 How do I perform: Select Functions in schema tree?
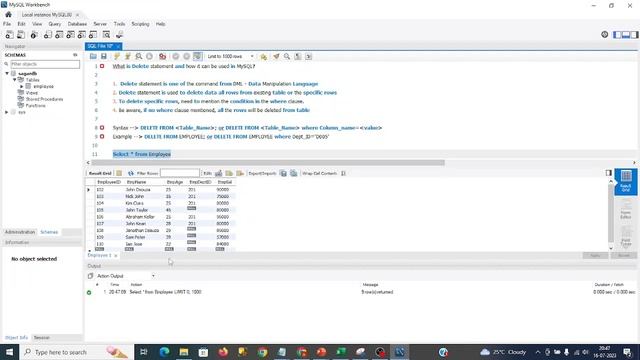coord(35,105)
